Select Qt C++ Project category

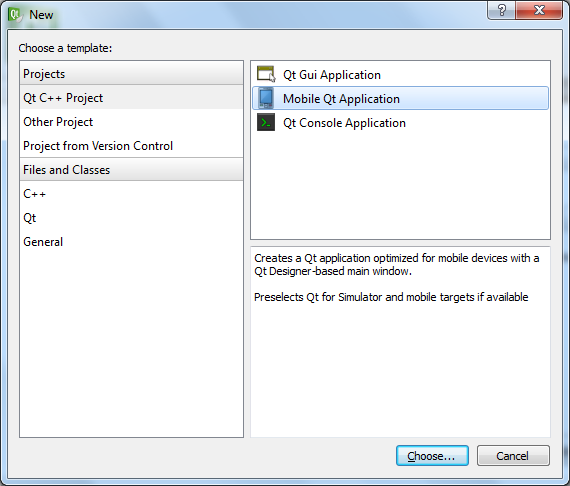coord(131,98)
